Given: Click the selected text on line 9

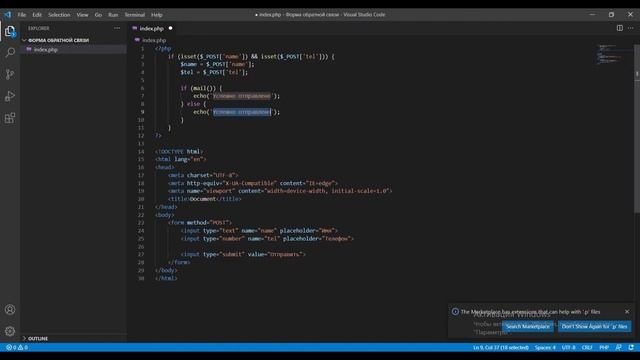Looking at the screenshot, I should (241, 112).
